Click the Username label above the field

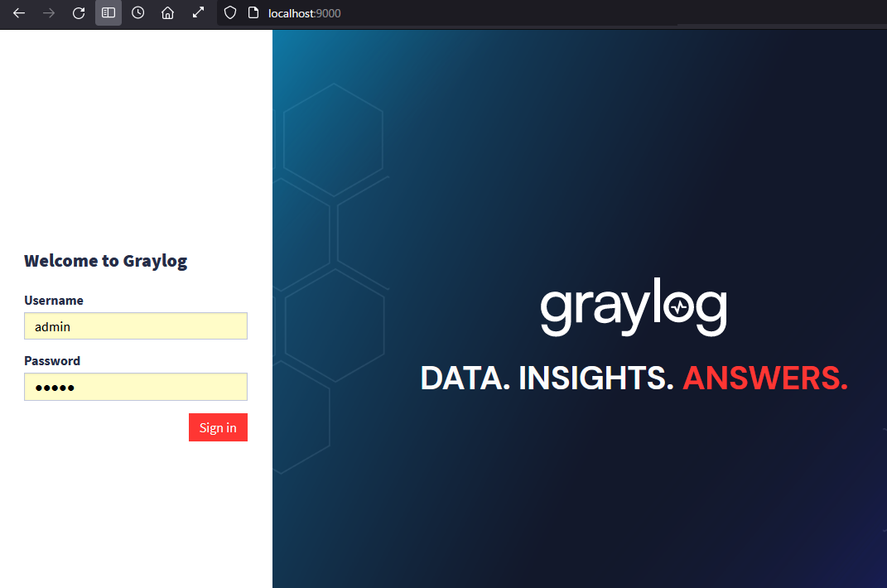point(53,300)
